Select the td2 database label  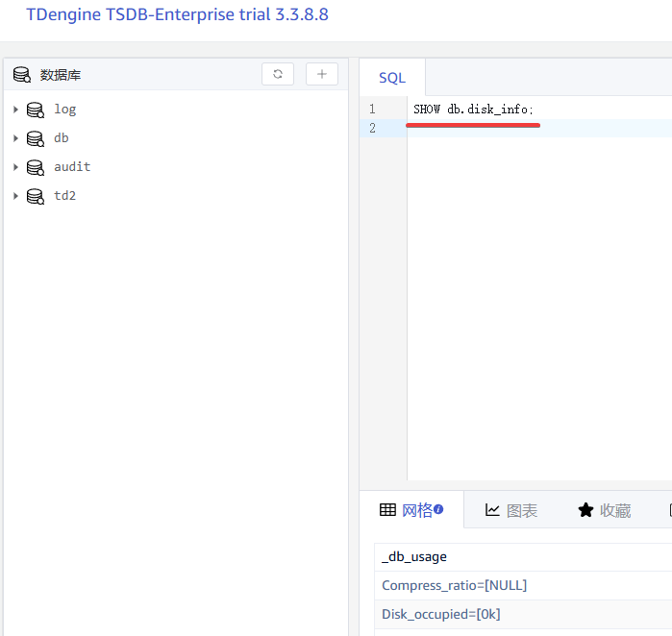[64, 196]
